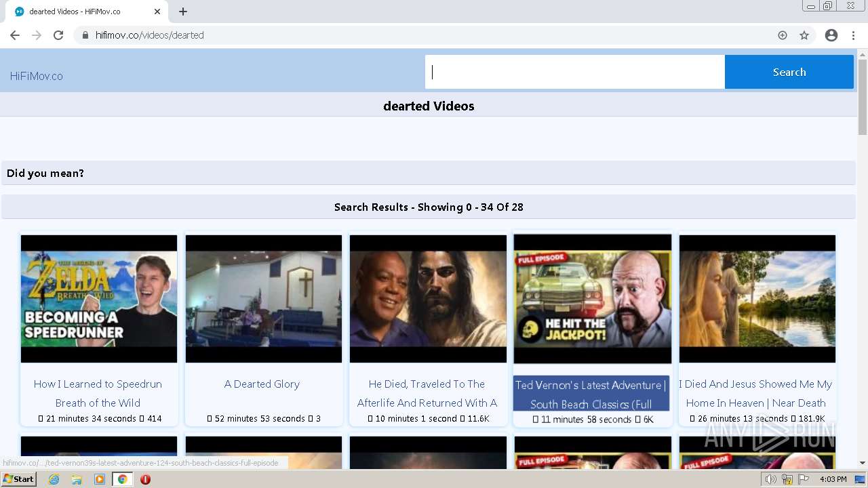
Task: Open Ted Vernon's Latest Adventure link
Action: [591, 394]
